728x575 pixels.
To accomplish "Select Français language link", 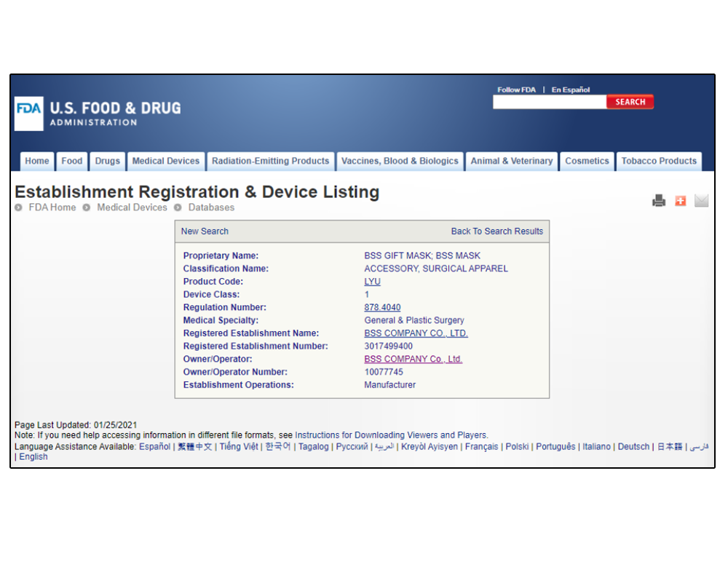I will (481, 446).
